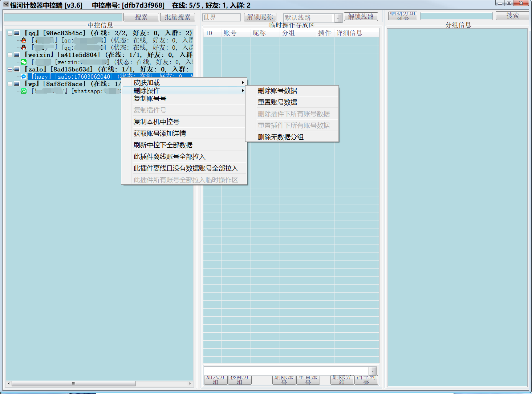Click the blue Zalo hazy account icon

24,77
